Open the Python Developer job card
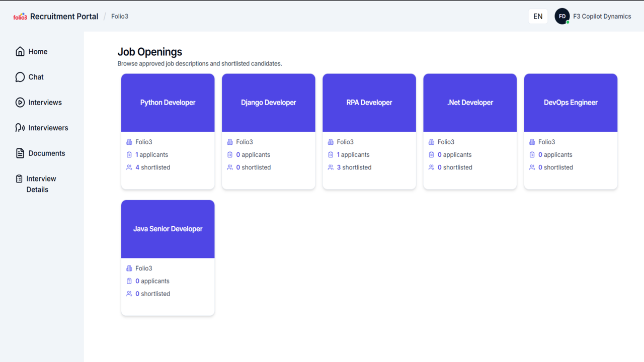 coord(168,132)
